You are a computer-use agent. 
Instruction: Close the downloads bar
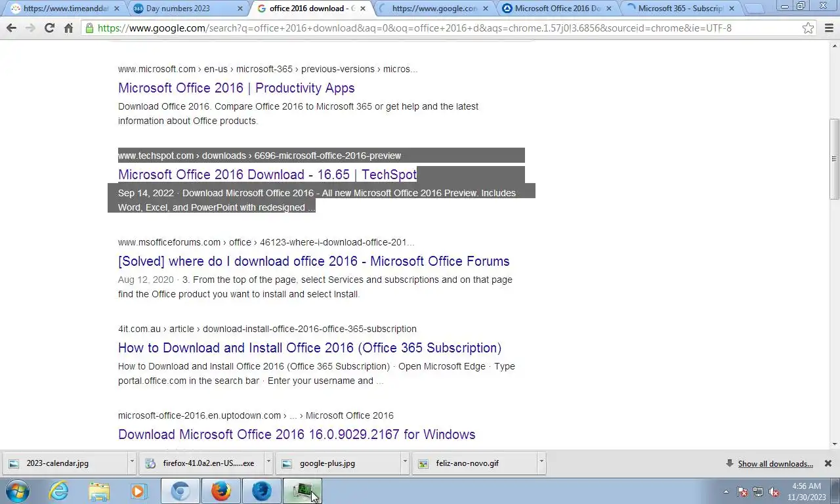pyautogui.click(x=828, y=463)
